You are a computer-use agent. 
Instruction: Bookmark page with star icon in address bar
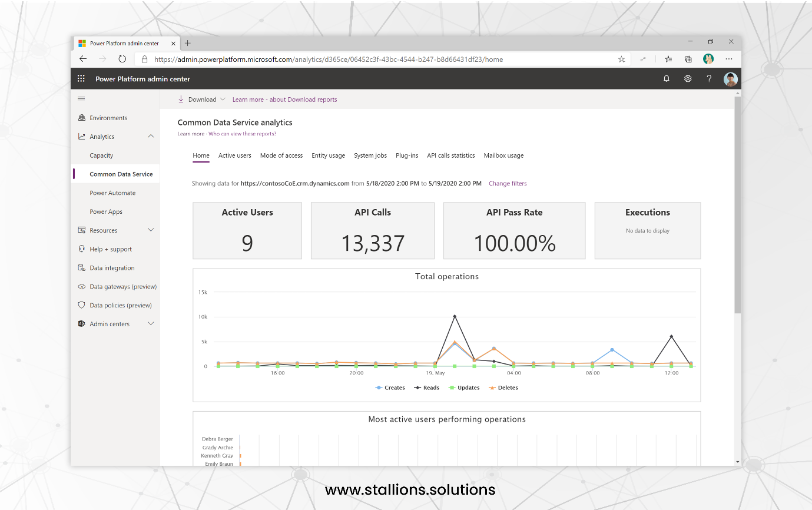(x=621, y=59)
